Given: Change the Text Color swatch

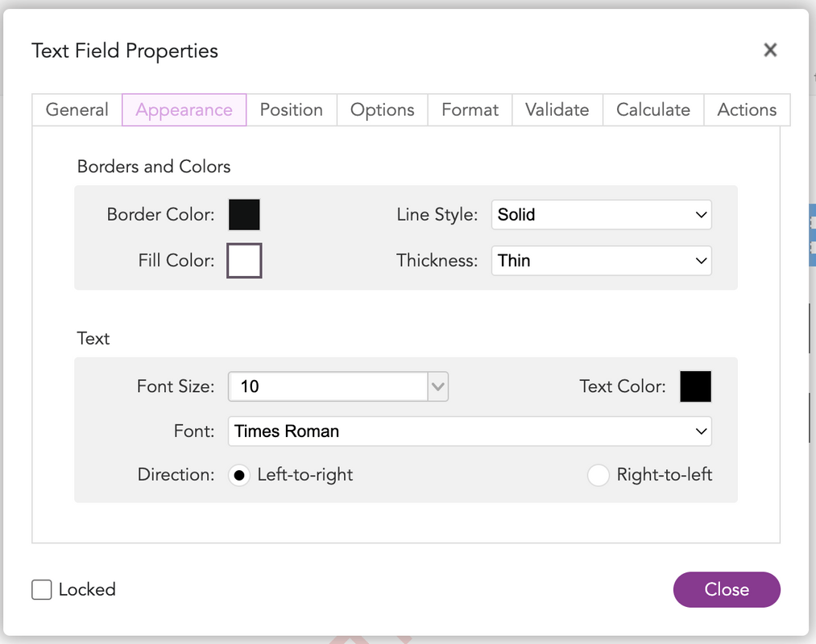Looking at the screenshot, I should coord(695,386).
